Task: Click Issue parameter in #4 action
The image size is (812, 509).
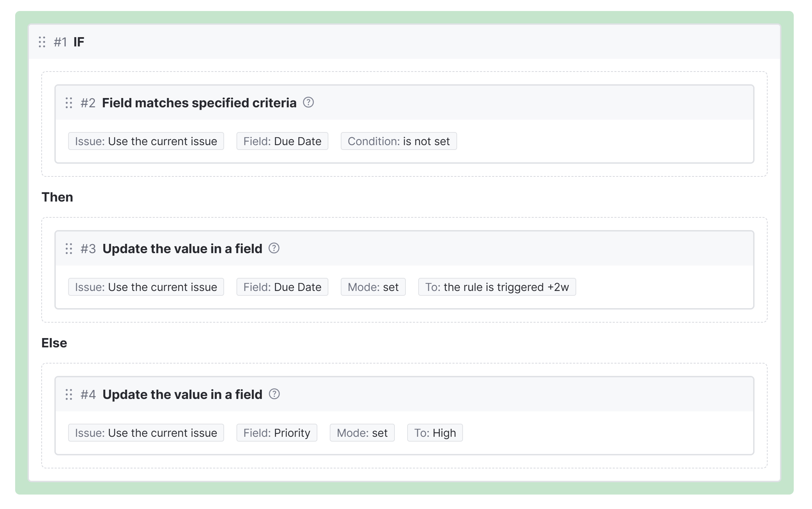Action: (146, 433)
